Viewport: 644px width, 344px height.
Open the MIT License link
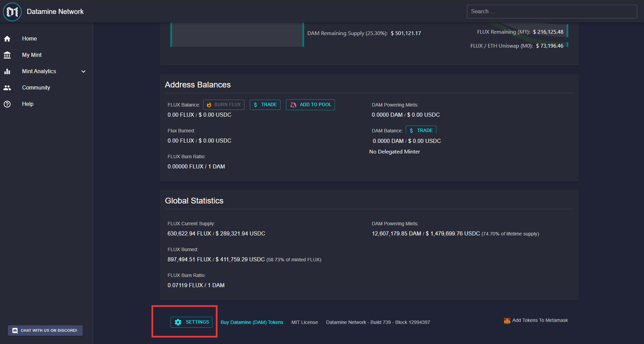(x=305, y=322)
